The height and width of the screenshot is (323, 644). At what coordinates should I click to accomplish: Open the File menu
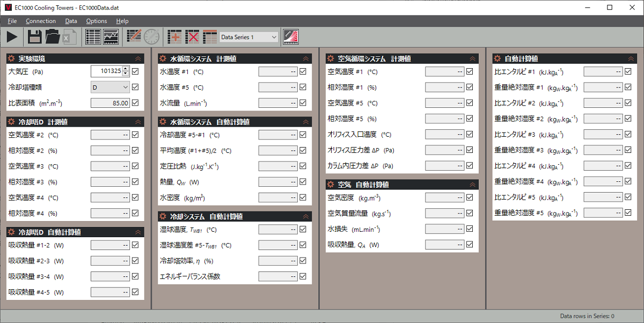click(12, 21)
